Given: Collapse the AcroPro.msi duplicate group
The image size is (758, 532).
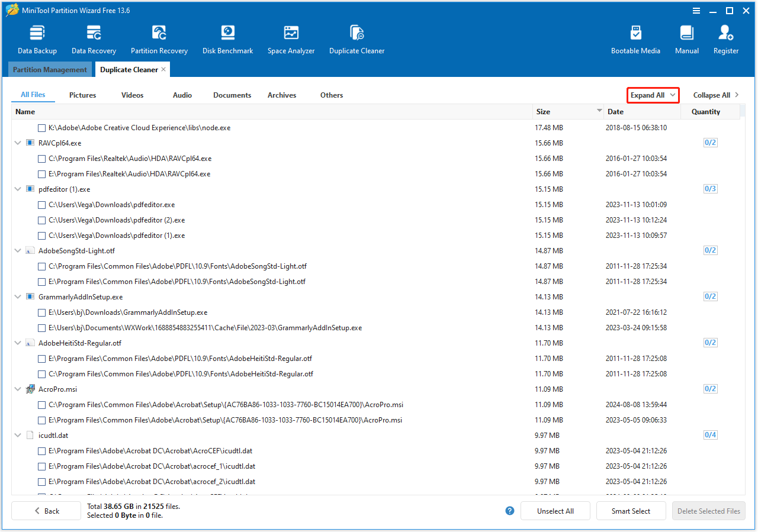Looking at the screenshot, I should coord(17,389).
